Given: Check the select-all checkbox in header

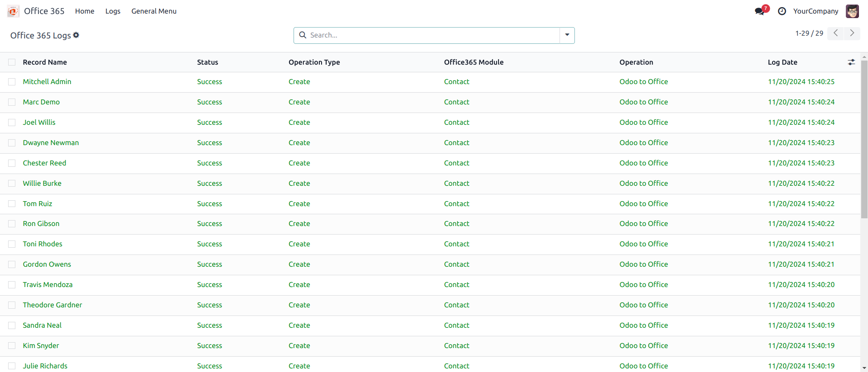Looking at the screenshot, I should [x=12, y=62].
